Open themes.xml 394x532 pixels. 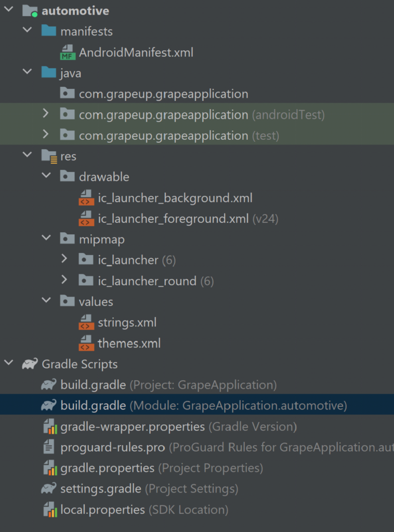(x=129, y=343)
